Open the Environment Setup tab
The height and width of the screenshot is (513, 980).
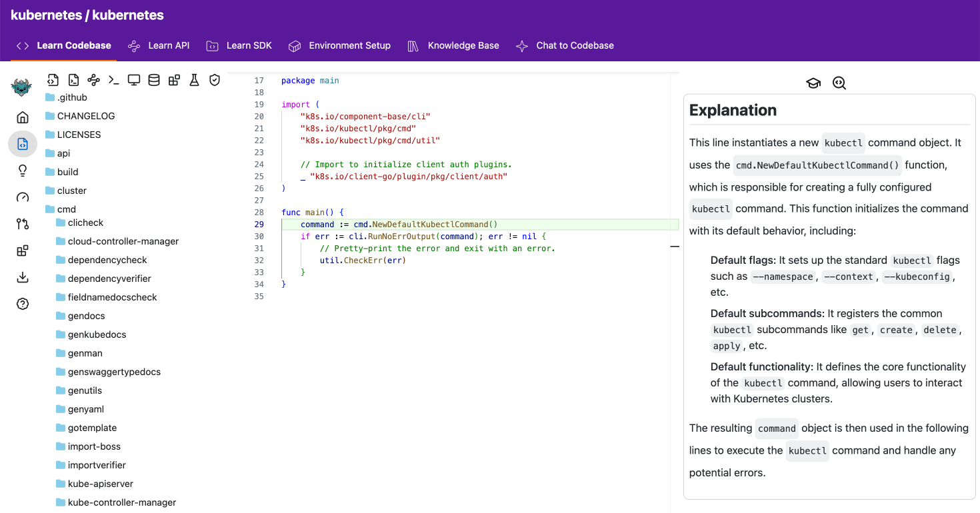coord(339,45)
